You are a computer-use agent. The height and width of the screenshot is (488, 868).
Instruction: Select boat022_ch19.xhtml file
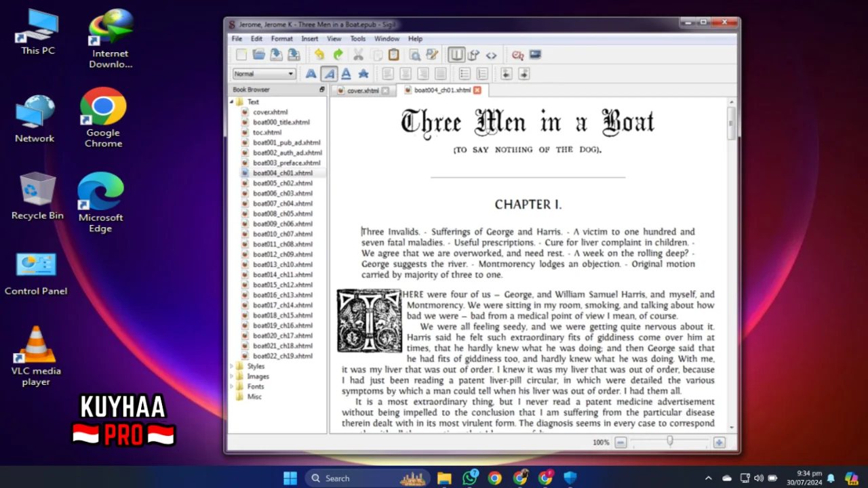(283, 356)
